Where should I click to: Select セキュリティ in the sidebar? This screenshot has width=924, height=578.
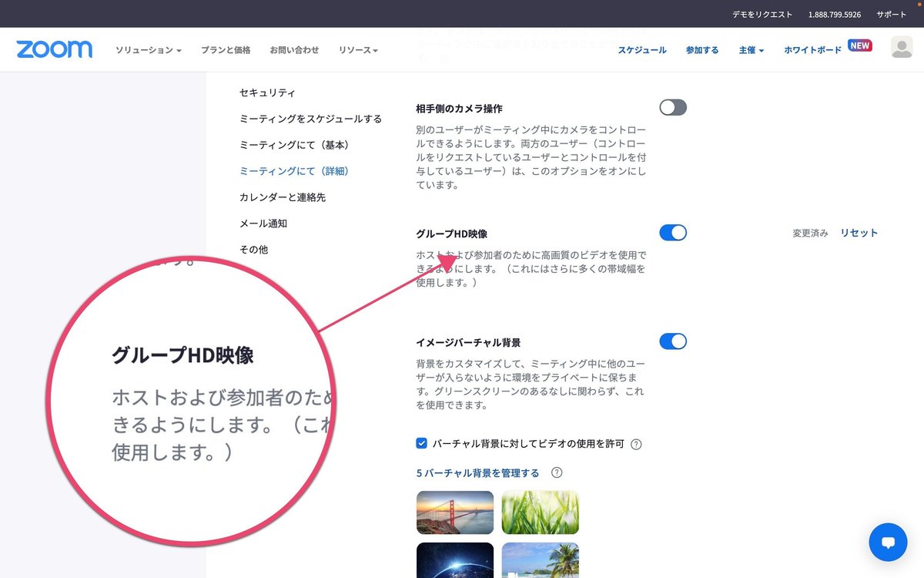click(x=267, y=92)
